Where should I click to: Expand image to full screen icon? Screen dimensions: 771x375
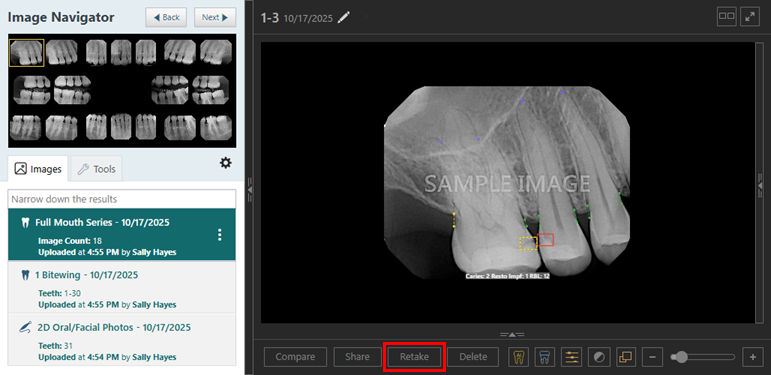(x=750, y=16)
